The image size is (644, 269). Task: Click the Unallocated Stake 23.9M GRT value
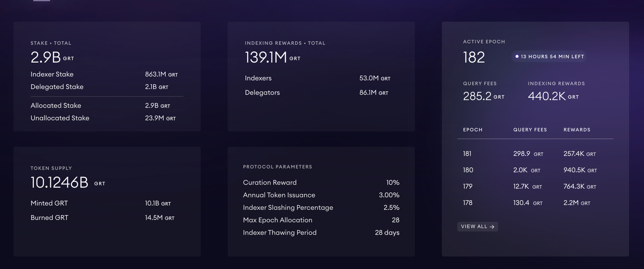(160, 118)
